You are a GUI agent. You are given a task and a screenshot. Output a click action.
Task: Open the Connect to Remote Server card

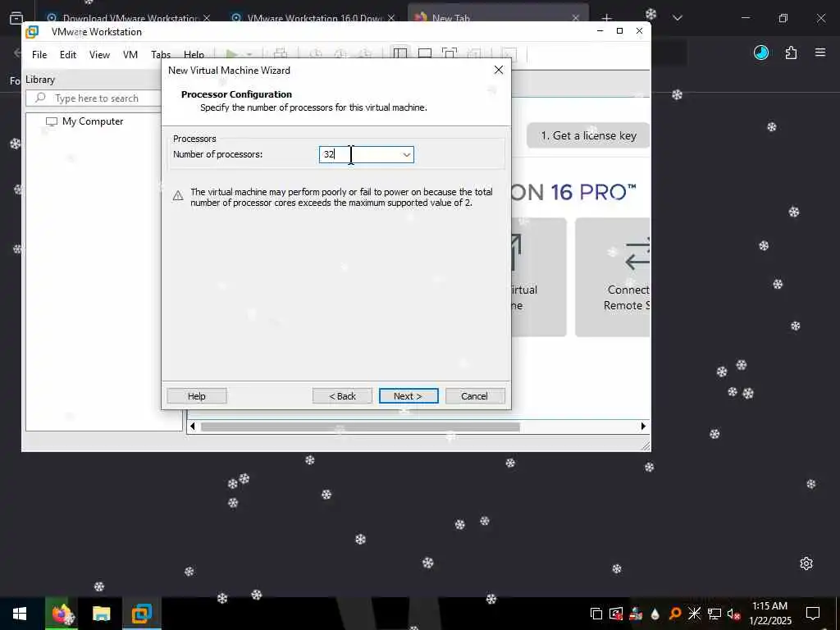(613, 277)
